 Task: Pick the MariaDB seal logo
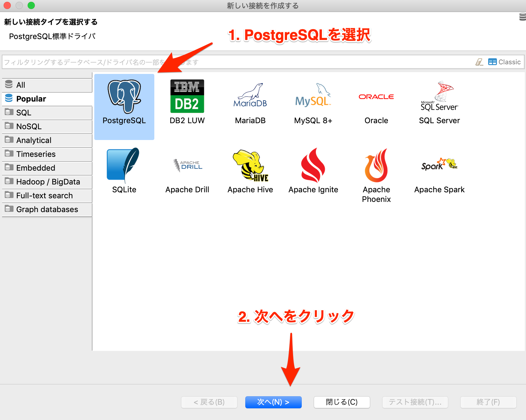(250, 95)
